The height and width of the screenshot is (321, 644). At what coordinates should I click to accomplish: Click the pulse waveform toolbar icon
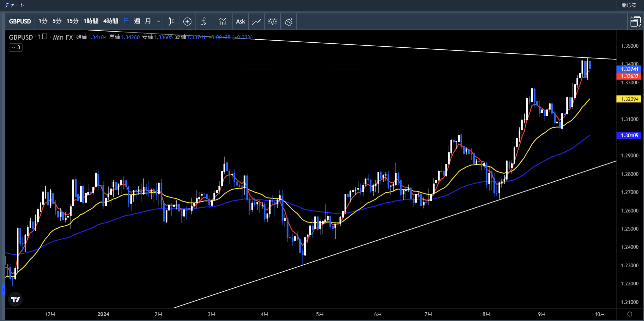coord(272,21)
